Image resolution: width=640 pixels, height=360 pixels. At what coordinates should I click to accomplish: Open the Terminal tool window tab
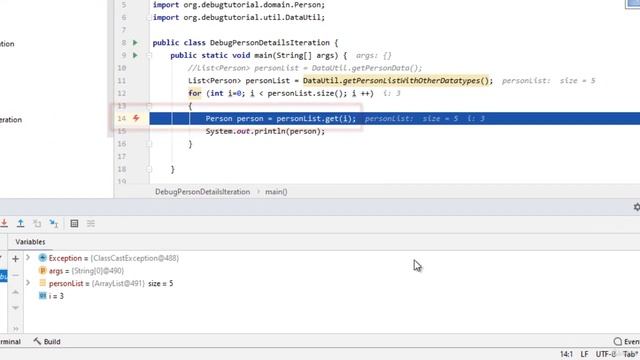click(10, 342)
